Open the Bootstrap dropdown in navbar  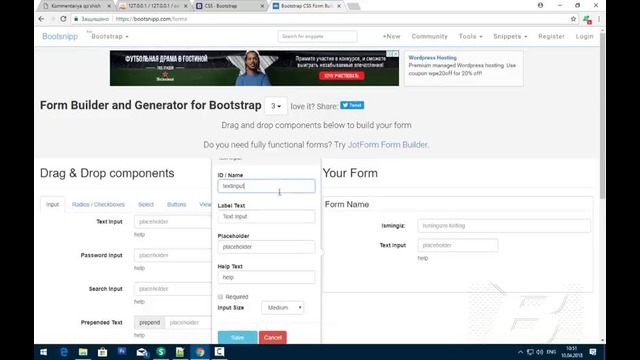[x=110, y=36]
